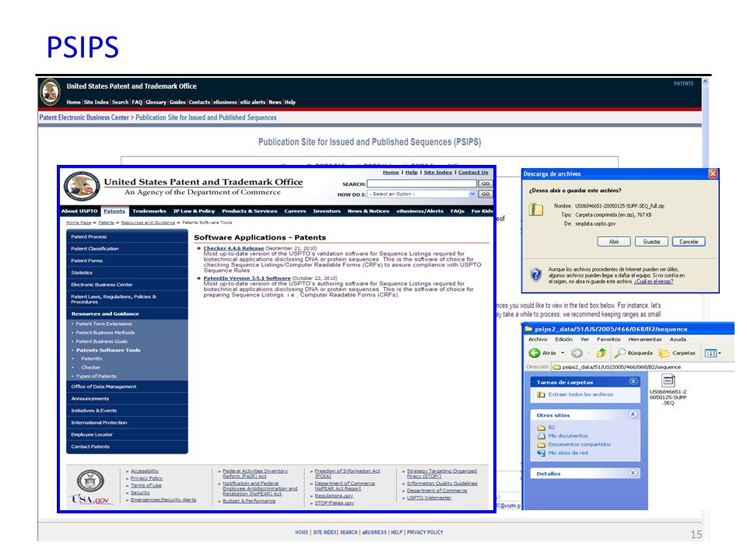Open the Favoritos menu in explorer

click(608, 339)
